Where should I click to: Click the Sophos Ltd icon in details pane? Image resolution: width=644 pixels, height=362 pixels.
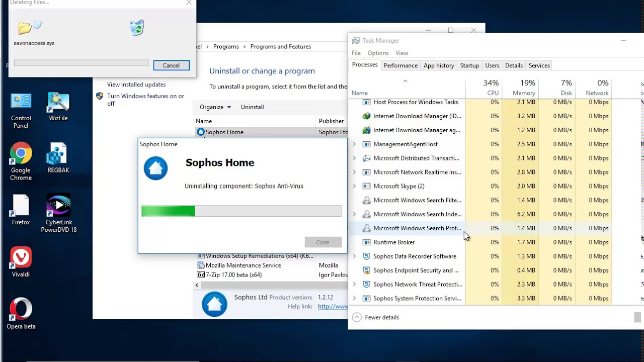click(214, 304)
